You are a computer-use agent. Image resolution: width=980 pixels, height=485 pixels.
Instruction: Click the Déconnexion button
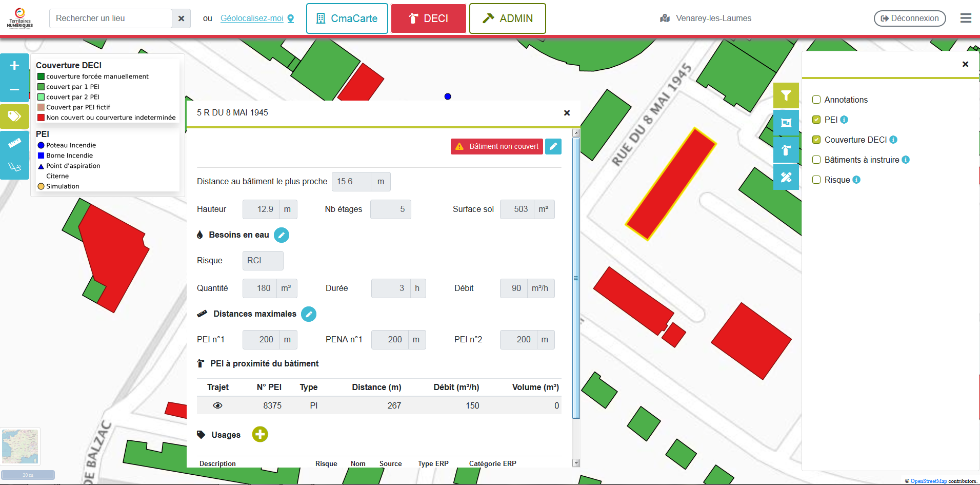[x=909, y=18]
